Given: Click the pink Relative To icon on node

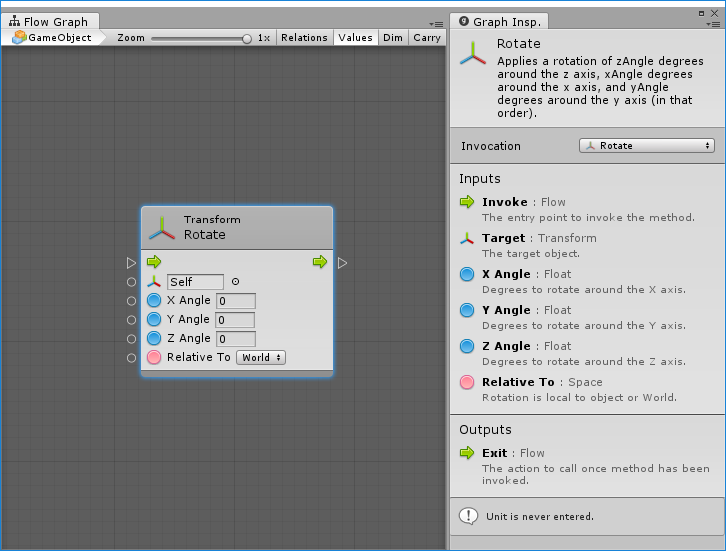Looking at the screenshot, I should coord(154,357).
